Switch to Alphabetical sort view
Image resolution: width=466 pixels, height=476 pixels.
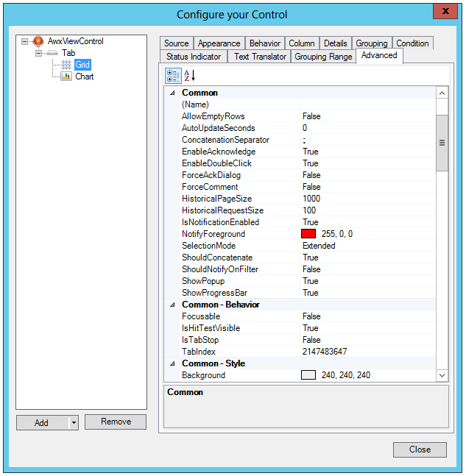189,76
